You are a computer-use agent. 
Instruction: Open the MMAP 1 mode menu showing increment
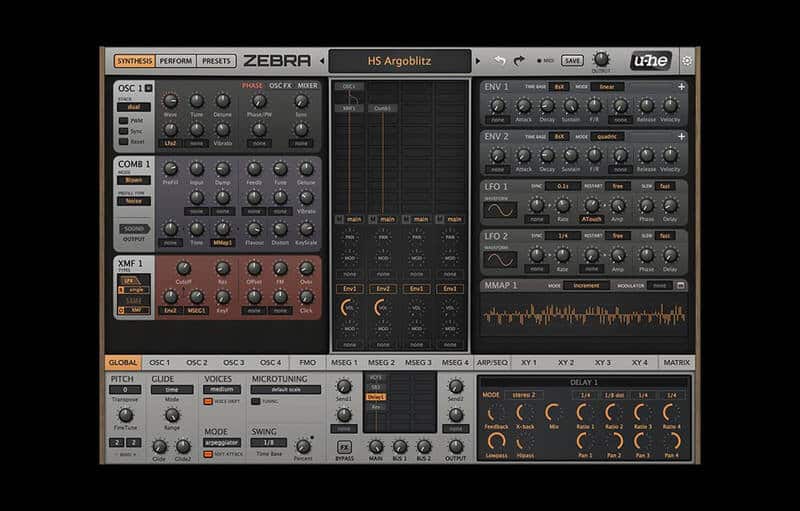[586, 286]
